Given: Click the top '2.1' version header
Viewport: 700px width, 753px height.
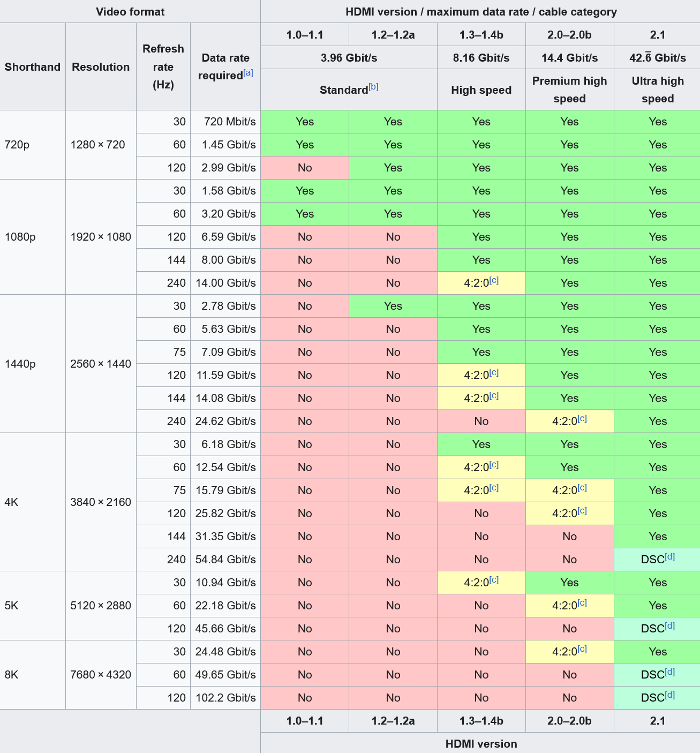Looking at the screenshot, I should click(658, 35).
